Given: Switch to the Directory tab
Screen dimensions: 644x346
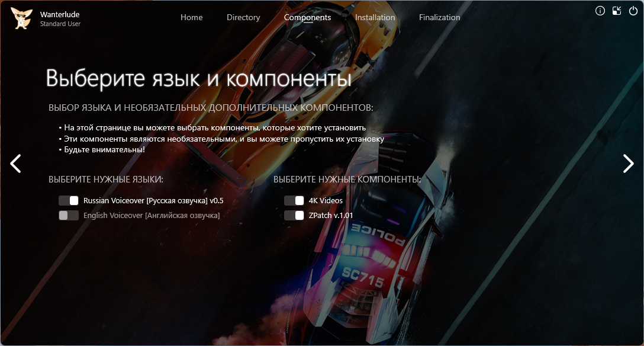Looking at the screenshot, I should [243, 17].
